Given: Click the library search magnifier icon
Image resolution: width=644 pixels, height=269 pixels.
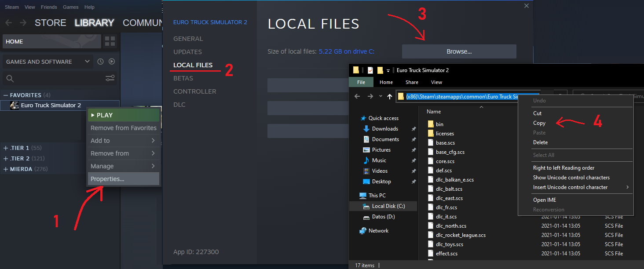Looking at the screenshot, I should pos(10,79).
